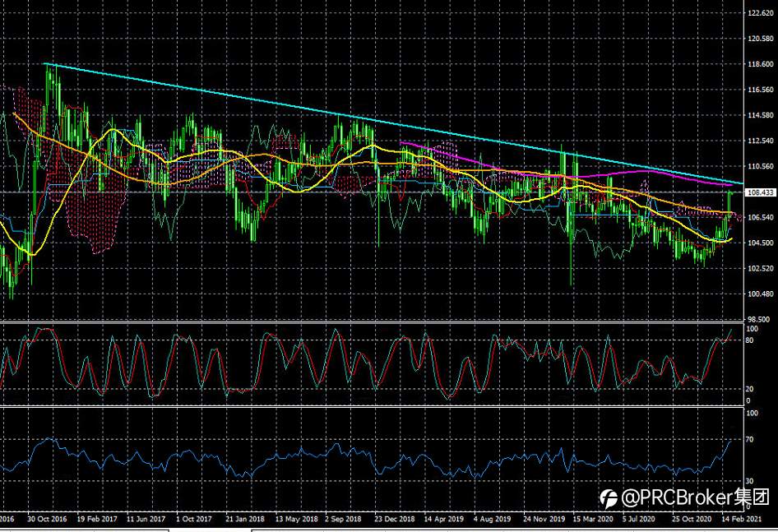Viewport: 778px width, 532px height.
Task: Click the 14 Apr 2019 date label
Action: click(x=443, y=519)
